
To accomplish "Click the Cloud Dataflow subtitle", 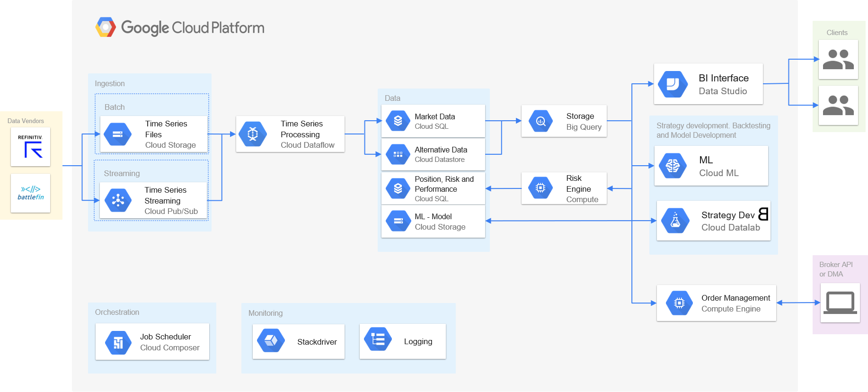I will point(307,145).
